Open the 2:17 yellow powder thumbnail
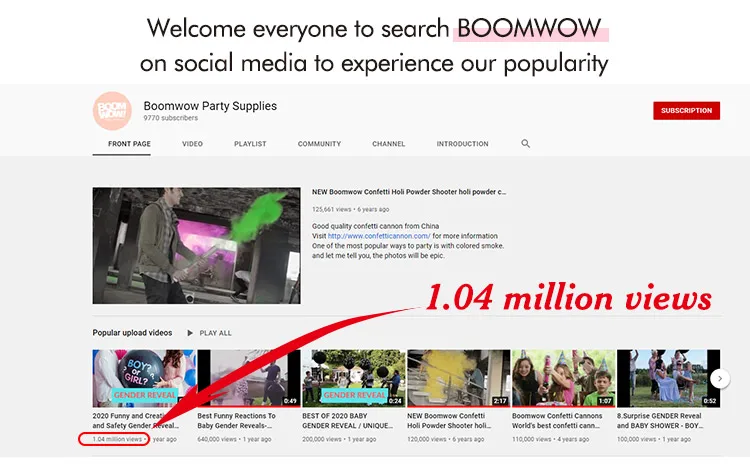This screenshot has height=472, width=750. (x=459, y=378)
